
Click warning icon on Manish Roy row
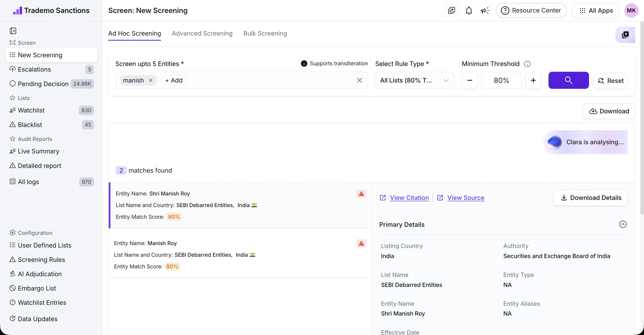(x=361, y=243)
